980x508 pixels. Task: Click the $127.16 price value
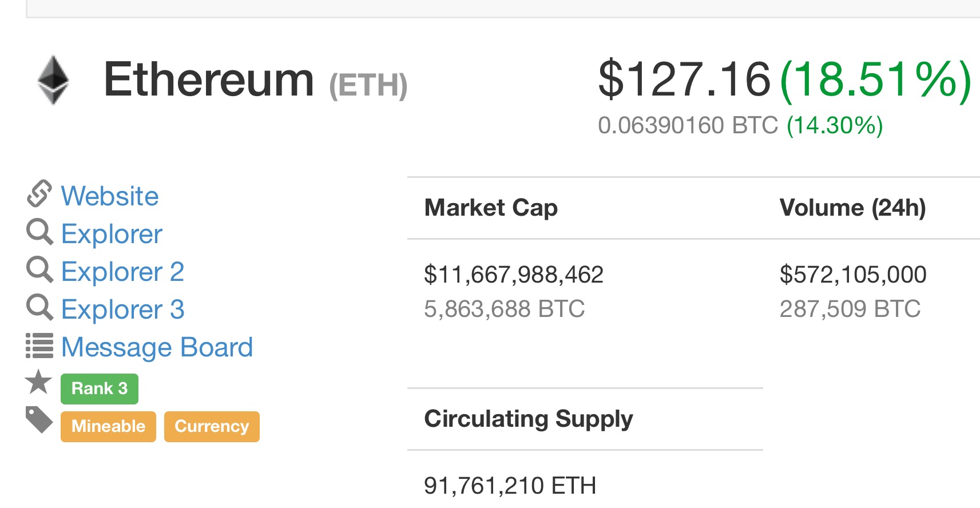684,79
